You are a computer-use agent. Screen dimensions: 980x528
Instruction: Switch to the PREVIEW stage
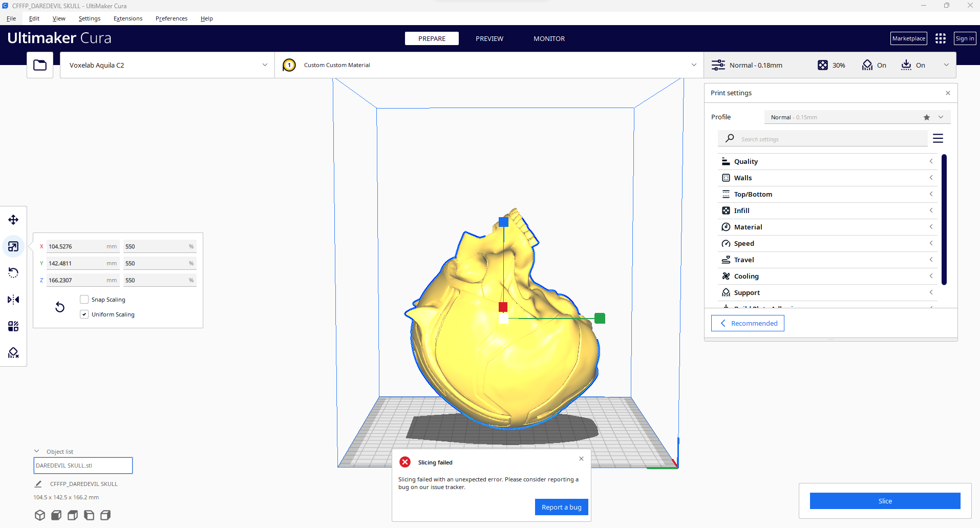pos(489,38)
